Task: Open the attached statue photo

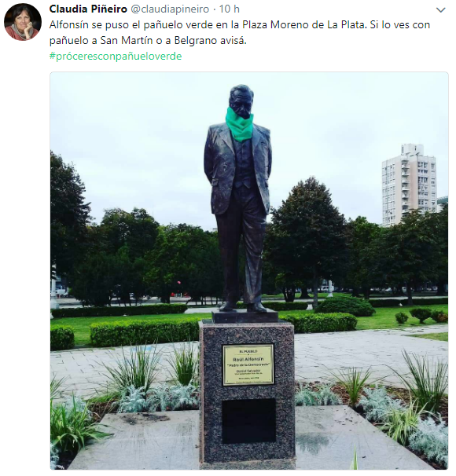Action: point(249,271)
